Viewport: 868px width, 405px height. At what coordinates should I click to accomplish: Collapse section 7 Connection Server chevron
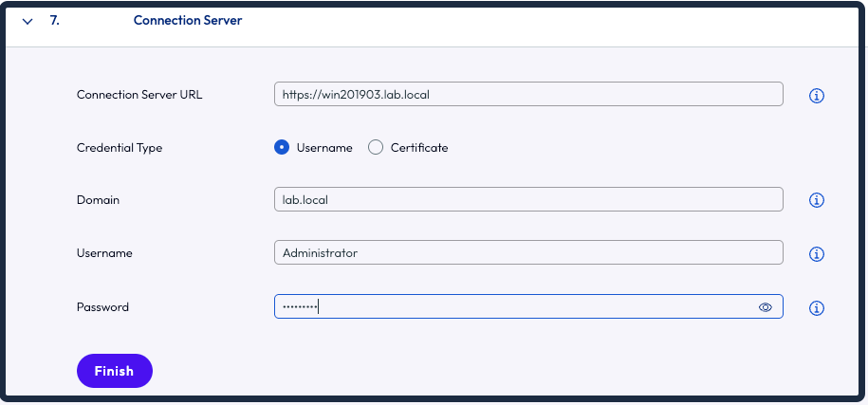(x=28, y=22)
